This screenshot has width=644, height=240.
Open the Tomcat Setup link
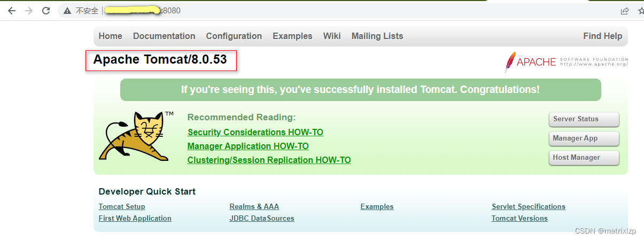pos(122,207)
